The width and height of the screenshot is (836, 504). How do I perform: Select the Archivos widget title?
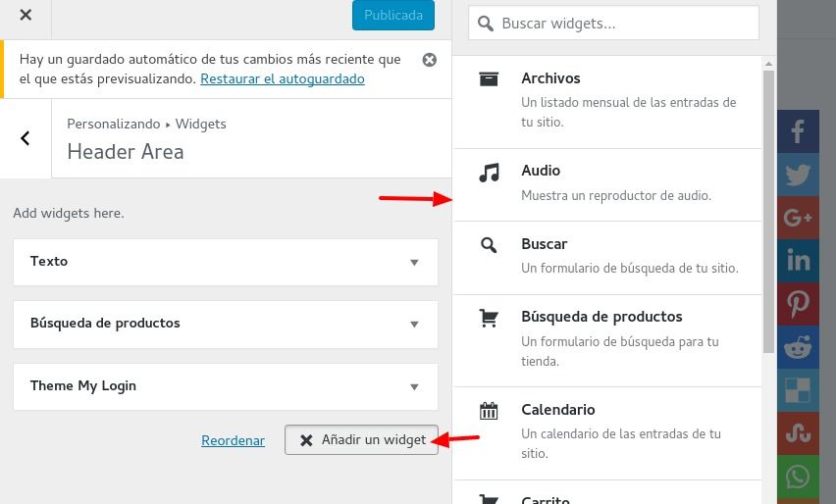click(x=550, y=78)
